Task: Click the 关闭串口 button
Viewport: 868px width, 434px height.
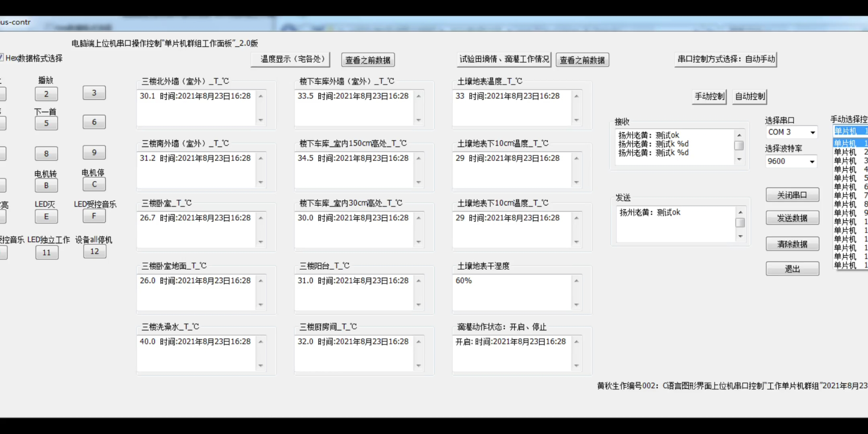Action: (792, 195)
